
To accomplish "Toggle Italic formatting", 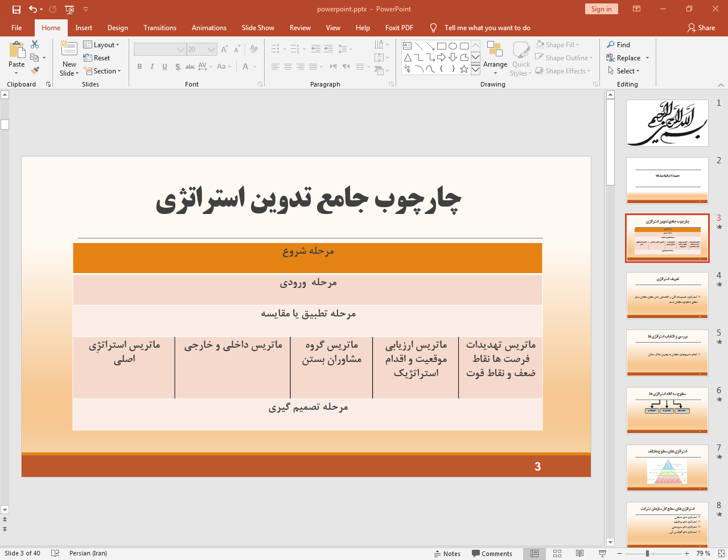I will [152, 67].
